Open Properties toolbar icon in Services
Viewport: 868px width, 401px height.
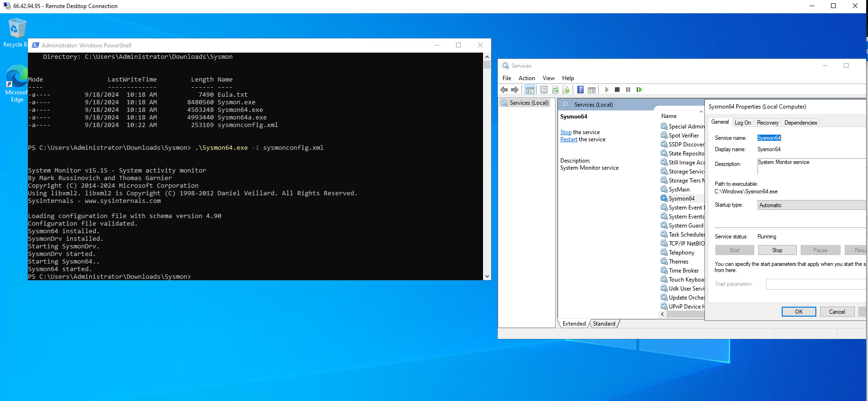(544, 90)
